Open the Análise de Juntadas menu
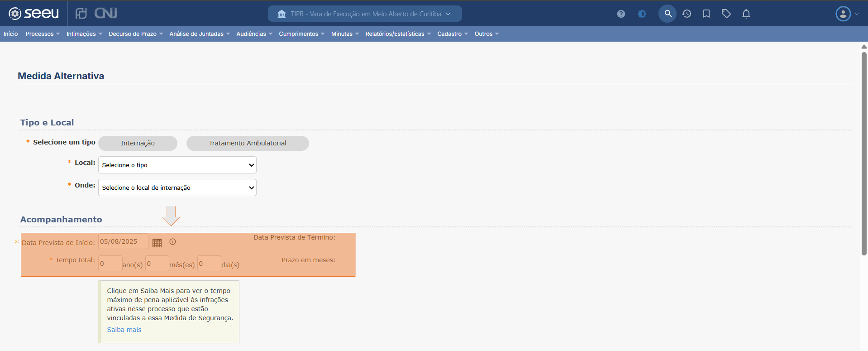This screenshot has width=868, height=351. [199, 34]
